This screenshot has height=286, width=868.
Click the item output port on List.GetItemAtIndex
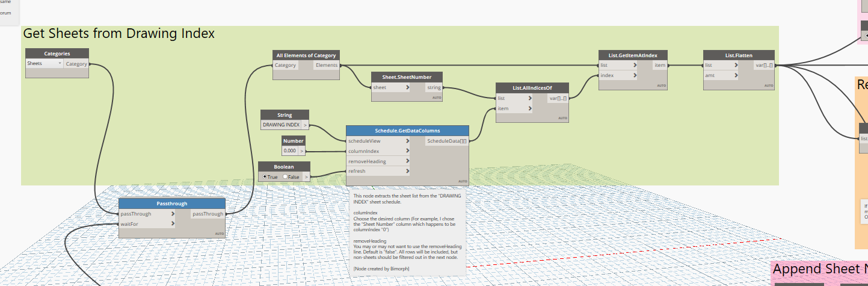tap(659, 65)
